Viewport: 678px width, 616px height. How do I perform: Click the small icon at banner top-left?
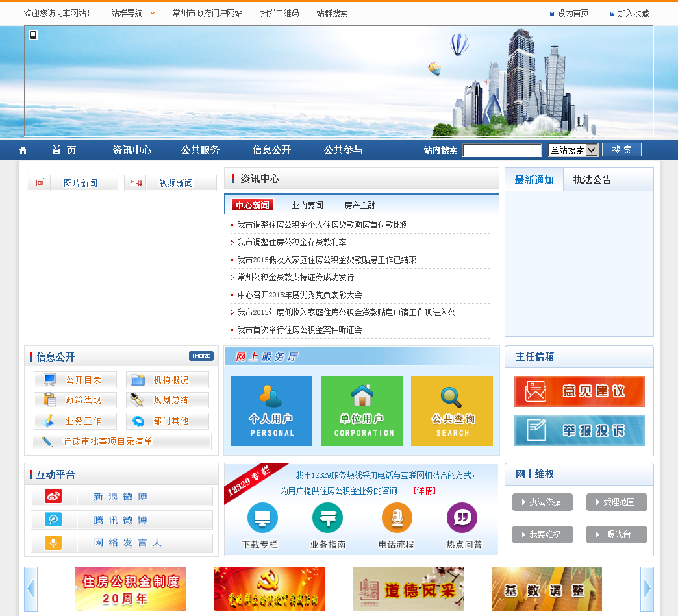33,35
